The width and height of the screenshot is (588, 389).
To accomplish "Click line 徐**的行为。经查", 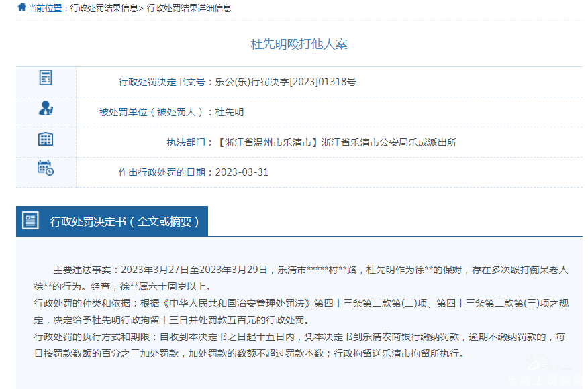I will 124,286.
